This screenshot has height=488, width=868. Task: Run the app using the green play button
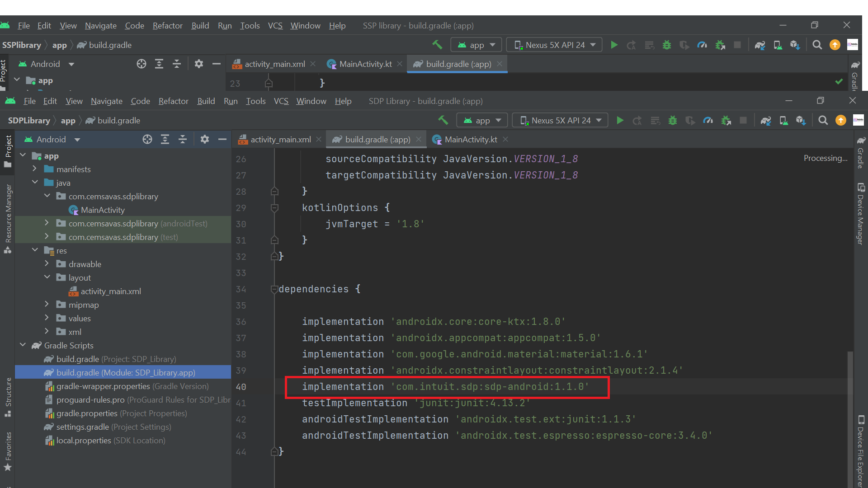(x=620, y=120)
